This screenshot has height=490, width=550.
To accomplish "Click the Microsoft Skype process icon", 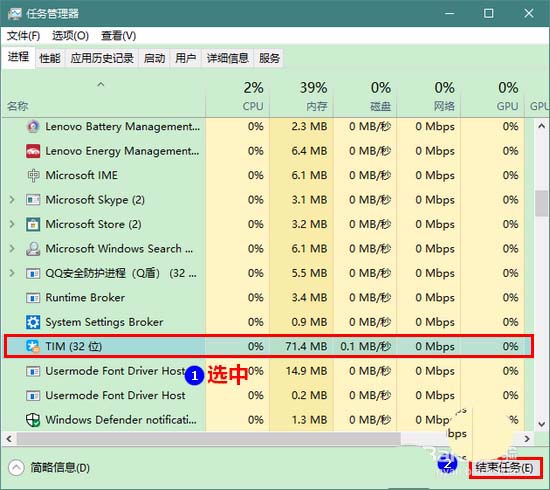I will click(x=33, y=200).
